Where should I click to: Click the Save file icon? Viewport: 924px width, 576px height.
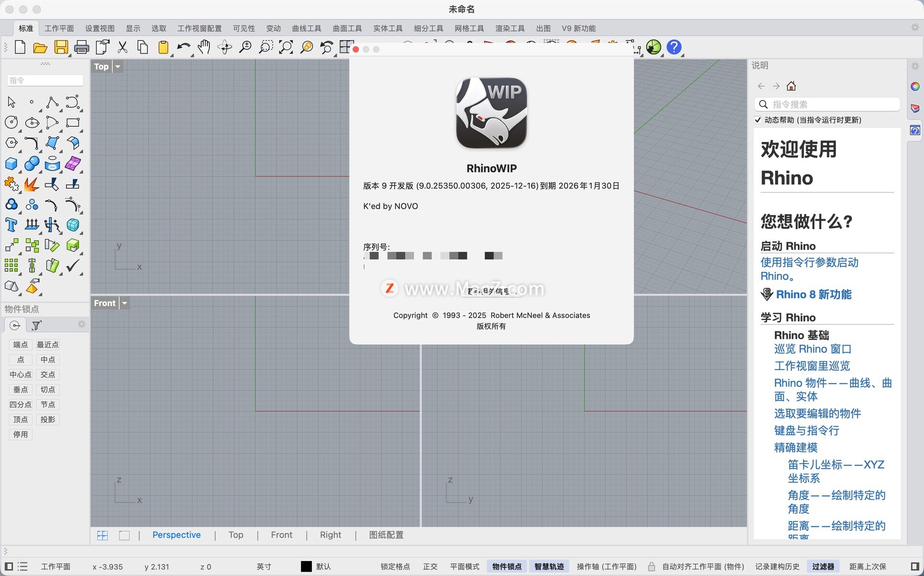pyautogui.click(x=61, y=47)
